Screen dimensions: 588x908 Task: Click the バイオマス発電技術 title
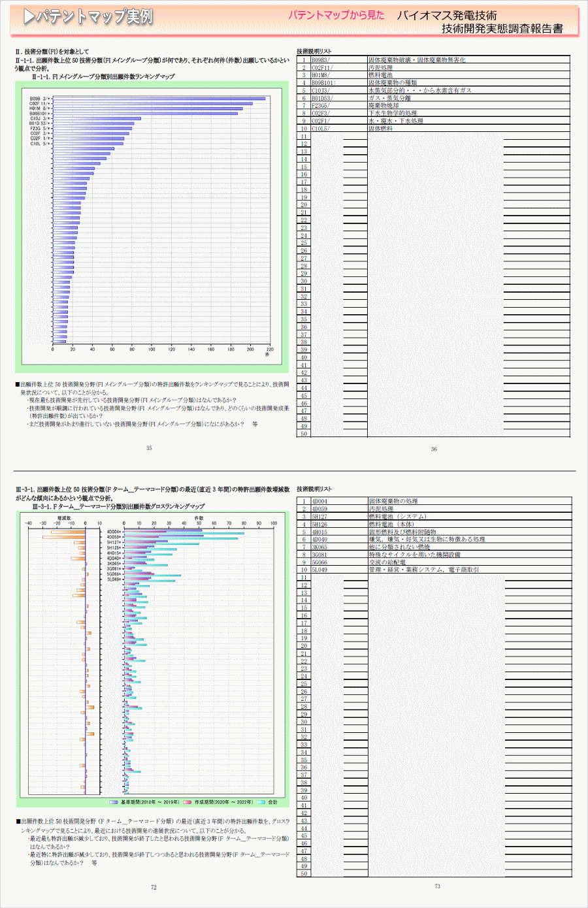point(447,15)
